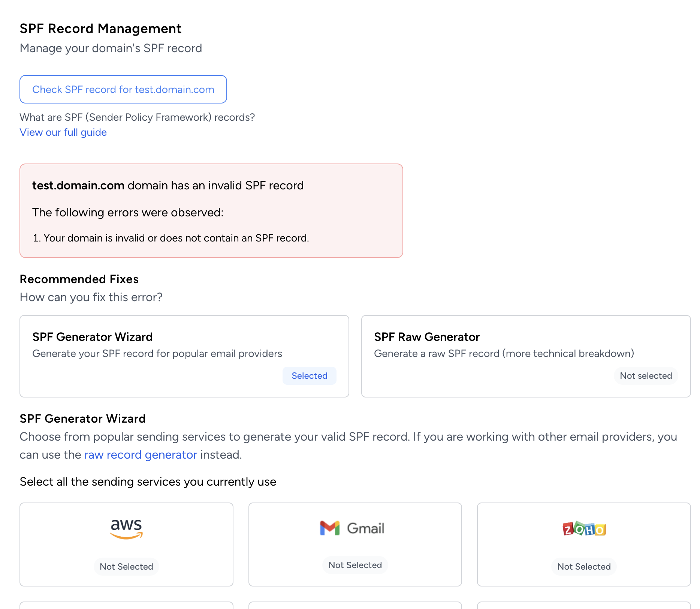
Task: Click the Selected badge on Wizard card
Action: [x=310, y=376]
